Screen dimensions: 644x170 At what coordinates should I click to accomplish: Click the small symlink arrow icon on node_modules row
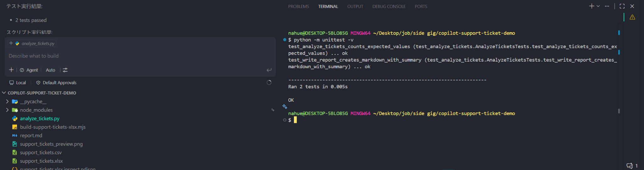[273, 110]
